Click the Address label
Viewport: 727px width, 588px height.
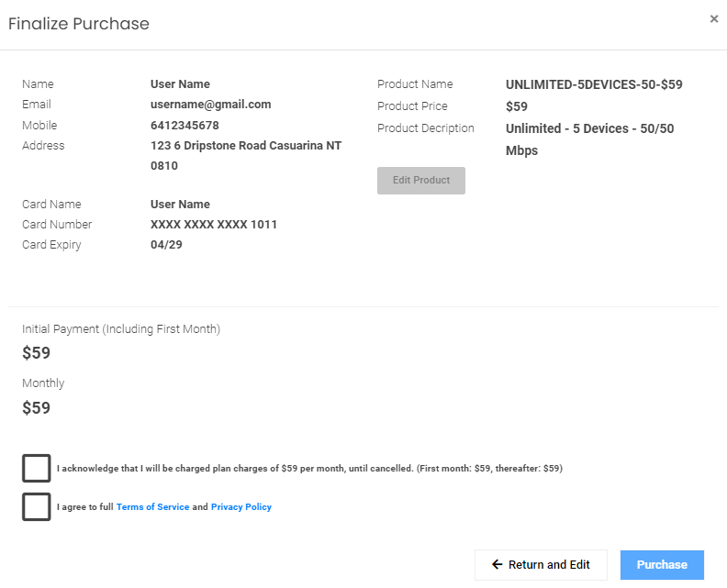[43, 146]
